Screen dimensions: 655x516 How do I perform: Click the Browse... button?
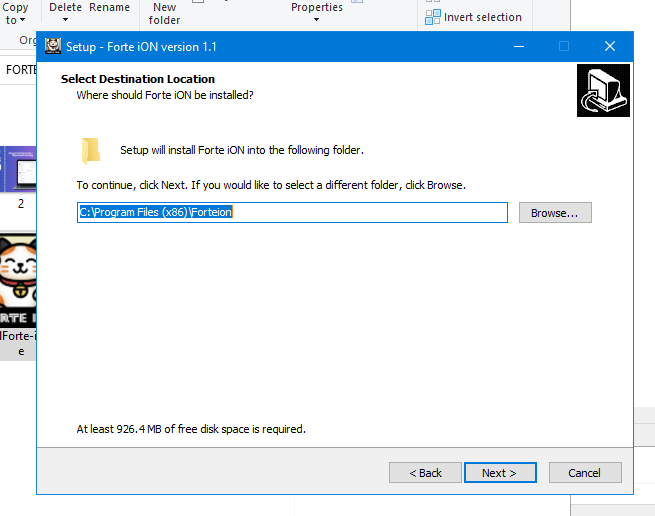click(555, 213)
